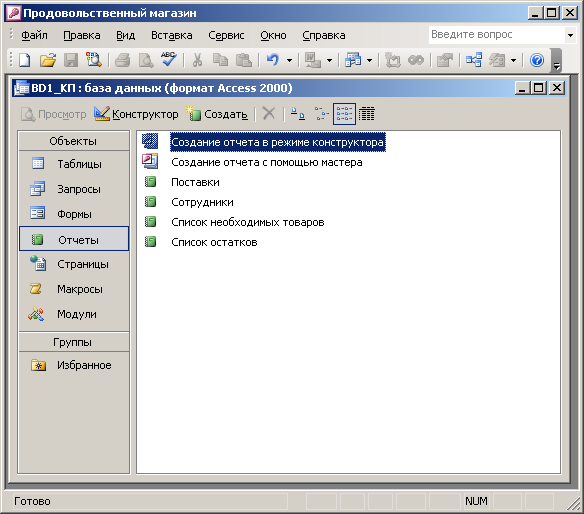Select Страницы in the objects pane
Viewport: 584px width, 514px height.
click(x=74, y=264)
